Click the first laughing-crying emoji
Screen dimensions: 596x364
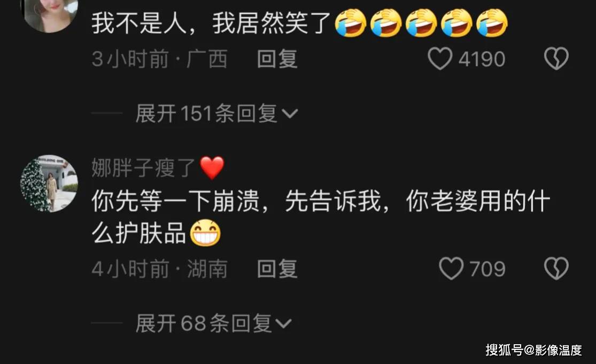coord(351,23)
